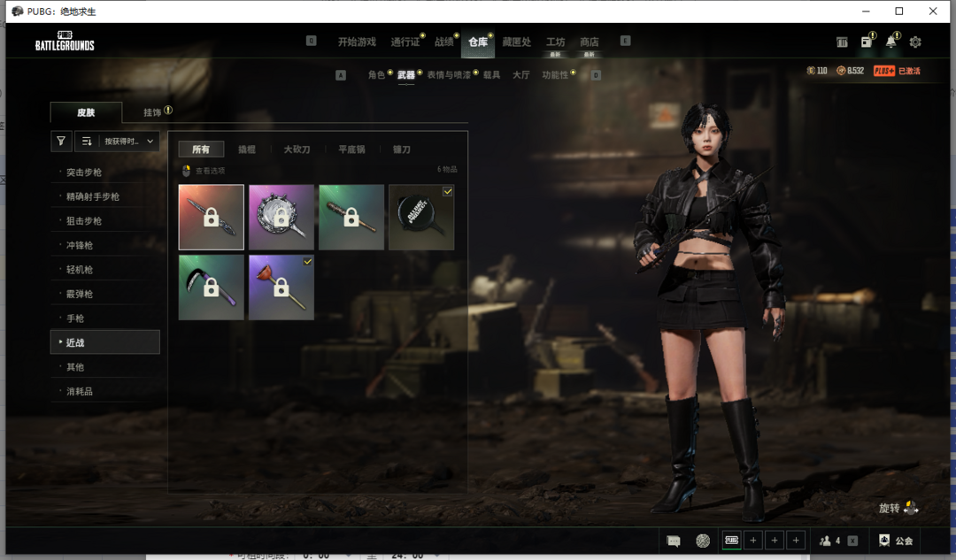Open the 按获得时 sort dropdown

coord(128,142)
